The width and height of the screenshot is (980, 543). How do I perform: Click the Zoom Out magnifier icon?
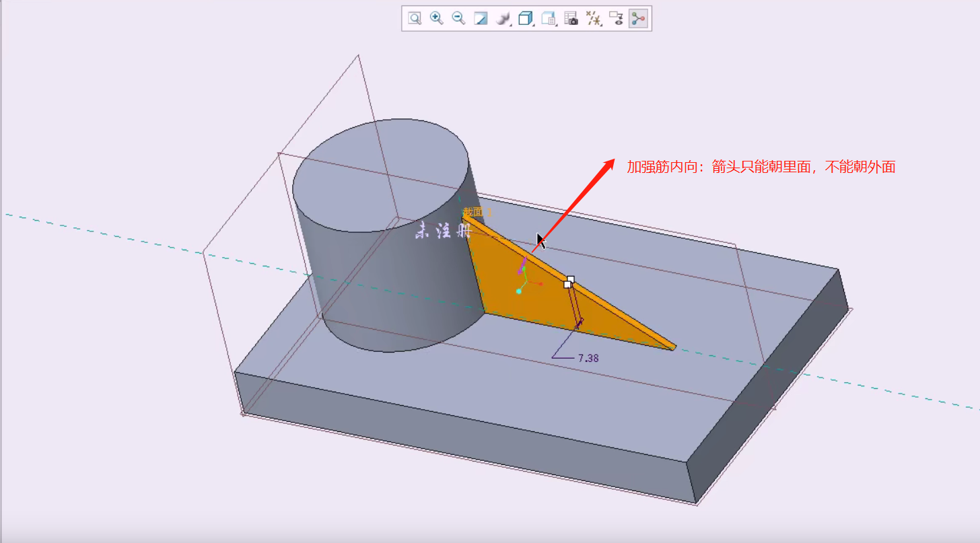point(458,18)
